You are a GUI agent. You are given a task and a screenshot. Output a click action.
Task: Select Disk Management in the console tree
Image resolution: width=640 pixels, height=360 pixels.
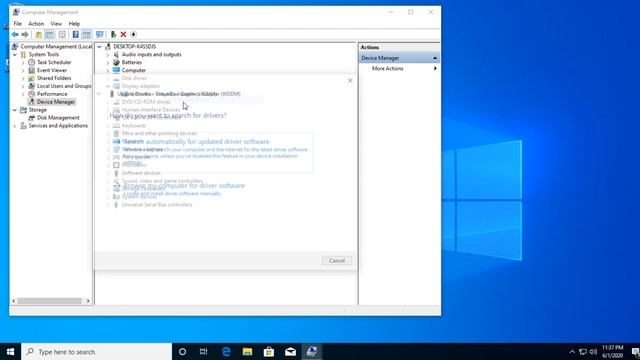(x=58, y=118)
